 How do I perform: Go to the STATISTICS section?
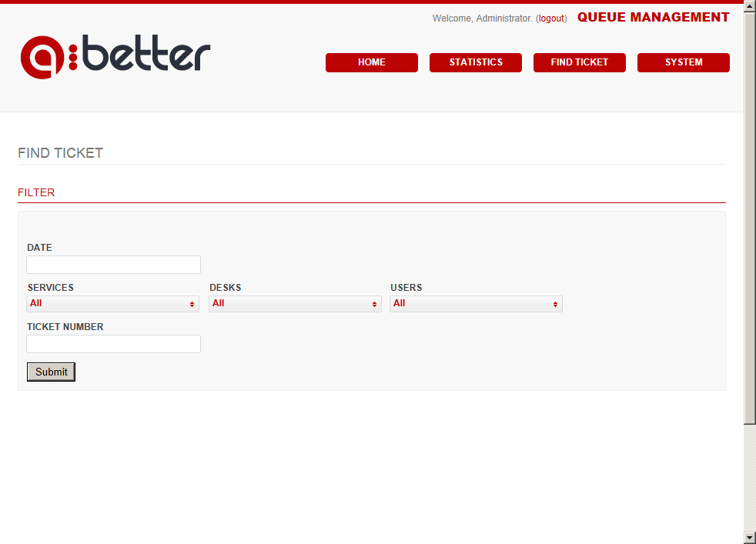point(475,62)
